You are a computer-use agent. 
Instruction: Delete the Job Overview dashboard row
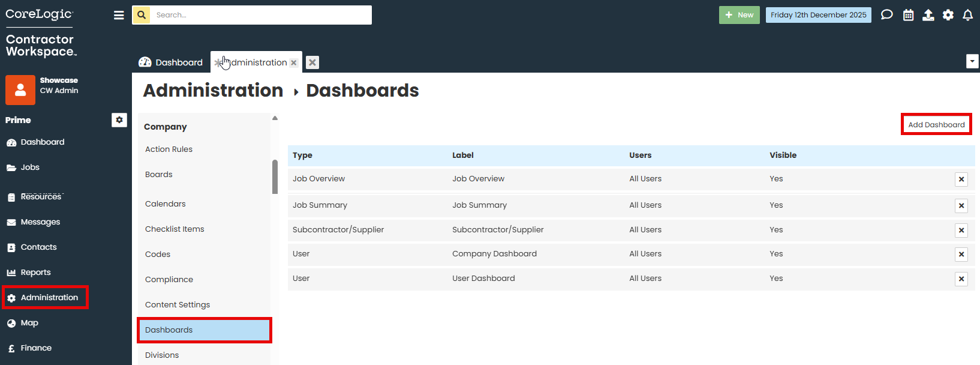coord(961,179)
